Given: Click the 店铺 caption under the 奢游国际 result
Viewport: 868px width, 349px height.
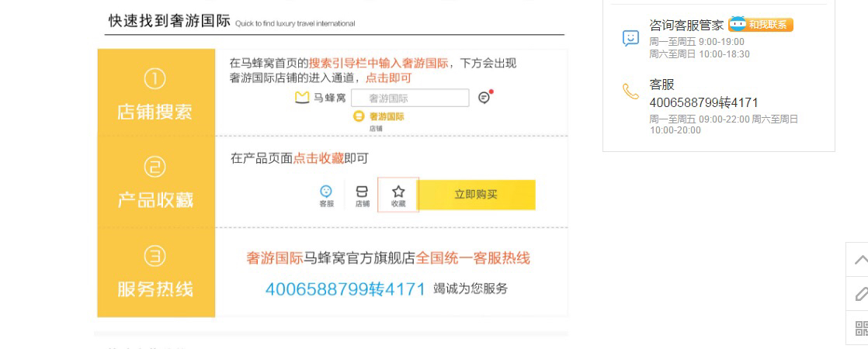Looking at the screenshot, I should [376, 129].
